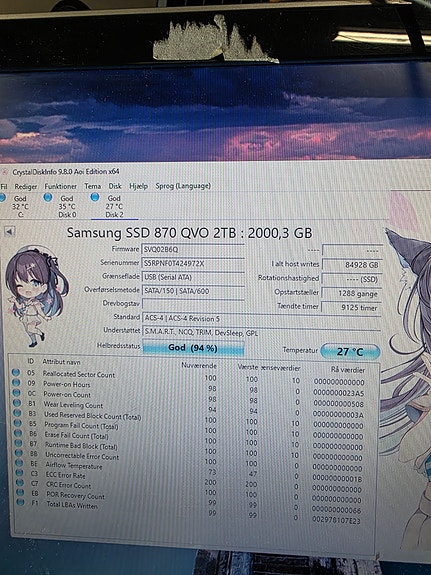Click the previous disk arrow button
The image size is (431, 575).
click(10, 232)
